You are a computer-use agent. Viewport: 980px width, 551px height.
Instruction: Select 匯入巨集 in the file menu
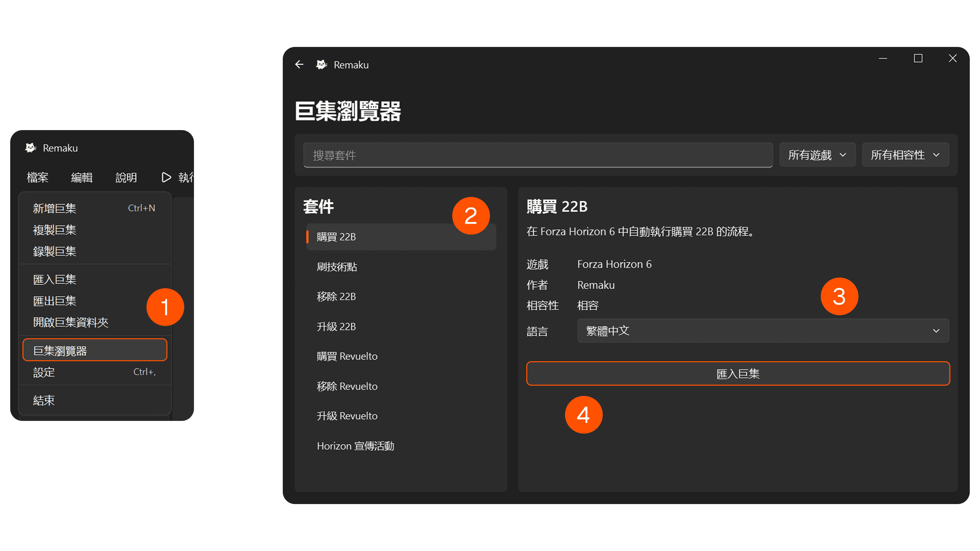point(95,280)
